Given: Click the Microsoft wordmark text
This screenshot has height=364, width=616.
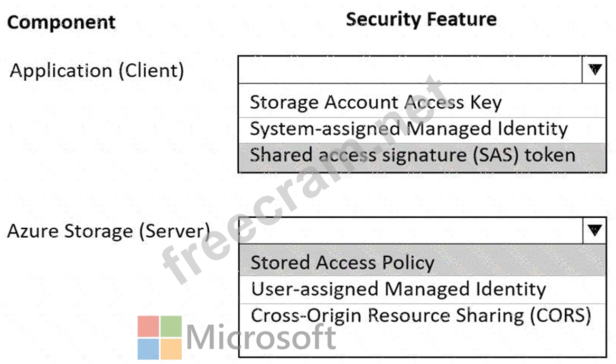Looking at the screenshot, I should click(261, 337).
